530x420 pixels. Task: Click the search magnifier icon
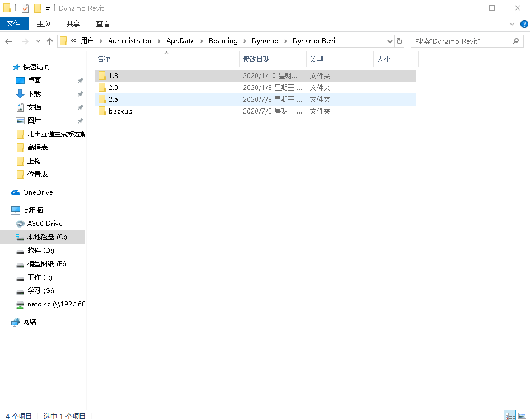(x=515, y=41)
